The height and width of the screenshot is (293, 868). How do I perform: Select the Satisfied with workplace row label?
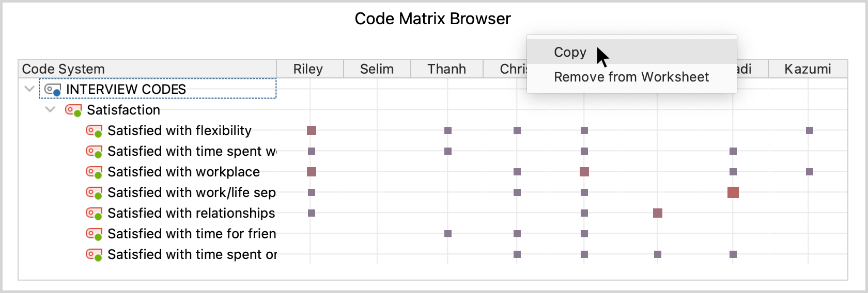[x=183, y=172]
